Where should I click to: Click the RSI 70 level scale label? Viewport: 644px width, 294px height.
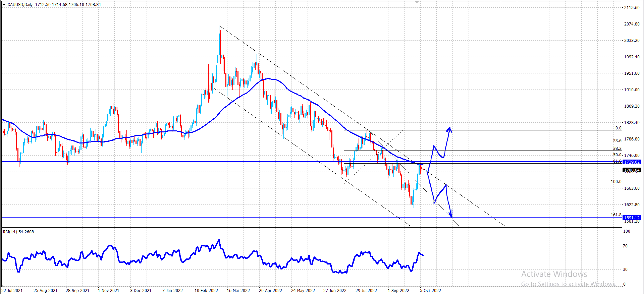coord(625,246)
